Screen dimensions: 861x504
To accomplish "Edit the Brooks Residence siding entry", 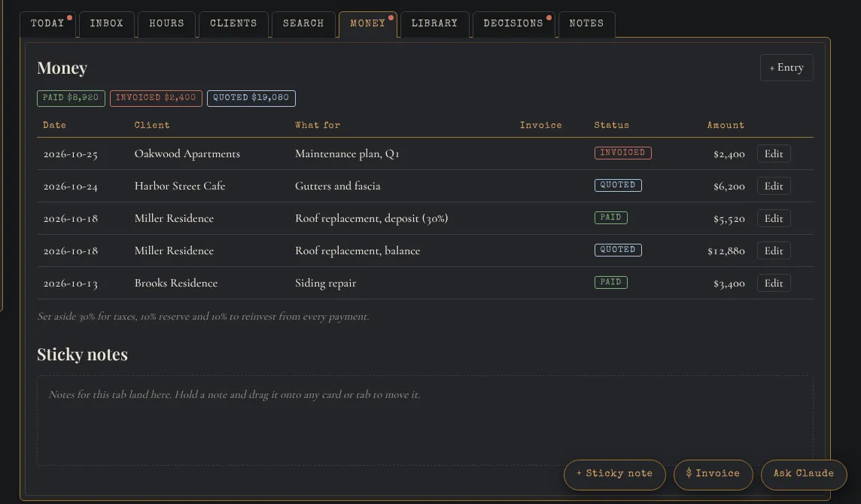I will click(x=774, y=284).
